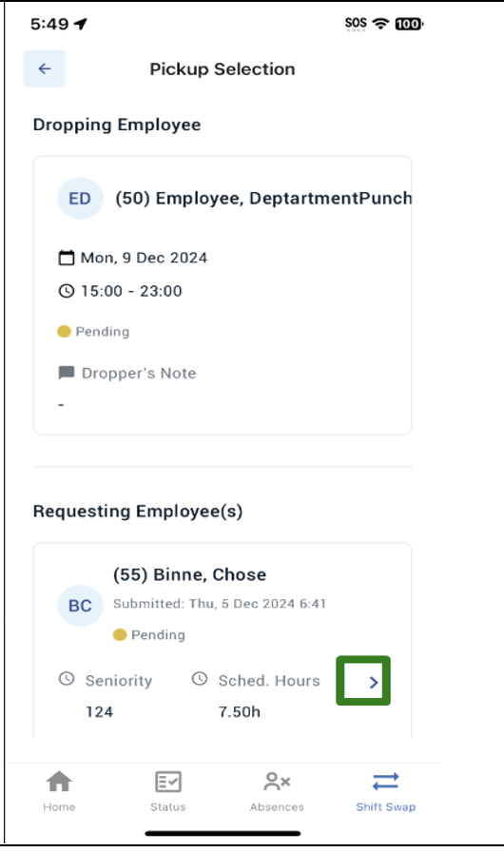The width and height of the screenshot is (504, 852).
Task: Click the battery indicator in status bar
Action: (x=409, y=24)
